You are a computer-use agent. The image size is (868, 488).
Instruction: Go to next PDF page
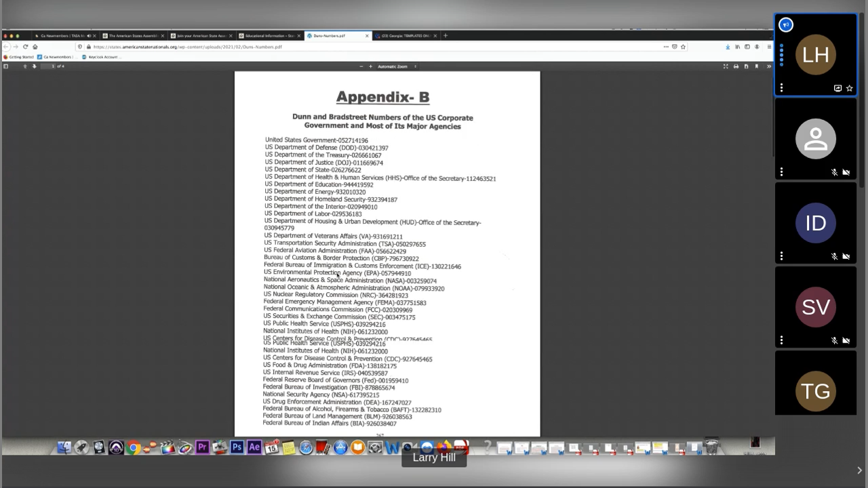coord(35,66)
